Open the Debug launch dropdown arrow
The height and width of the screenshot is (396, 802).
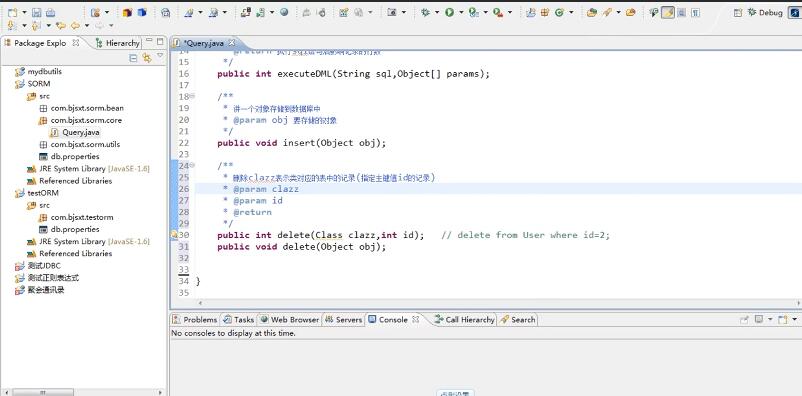coord(436,13)
